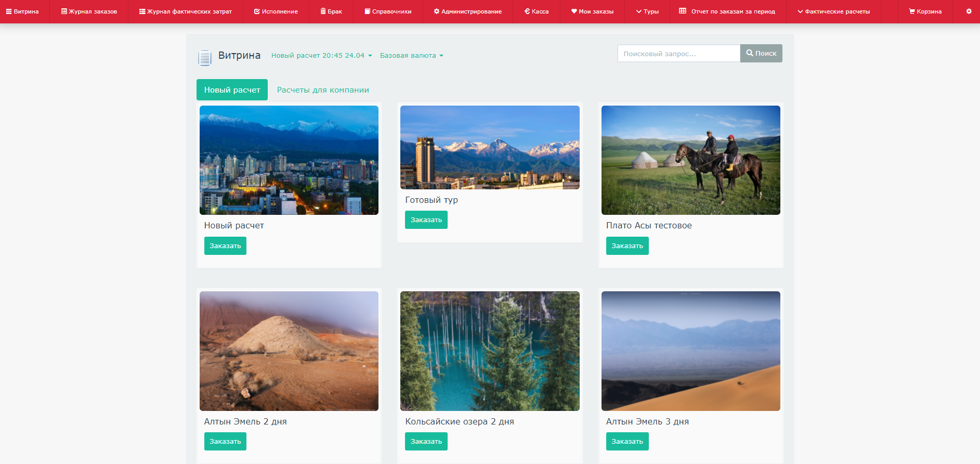The width and height of the screenshot is (980, 464).
Task: Click the Витрина page heading
Action: coord(239,56)
